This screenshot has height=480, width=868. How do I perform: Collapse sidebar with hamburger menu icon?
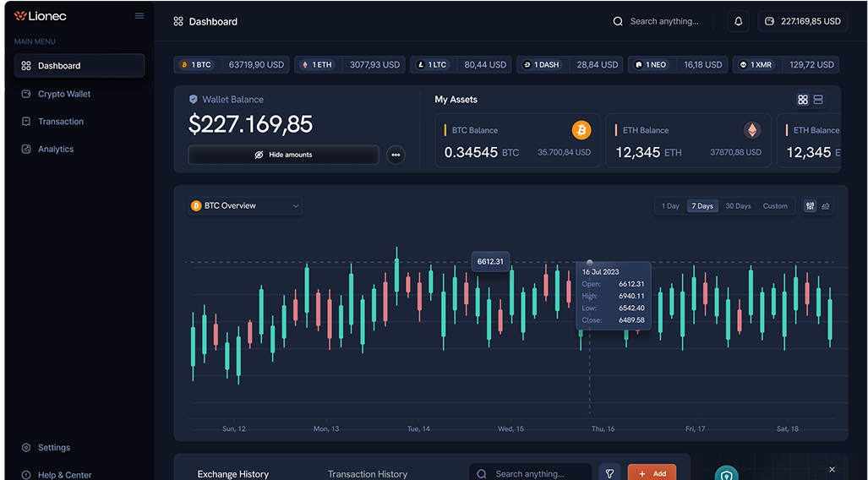[x=139, y=16]
